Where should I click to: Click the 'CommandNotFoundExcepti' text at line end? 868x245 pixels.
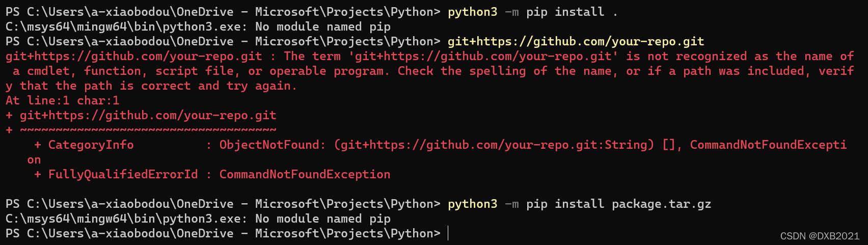(768, 145)
